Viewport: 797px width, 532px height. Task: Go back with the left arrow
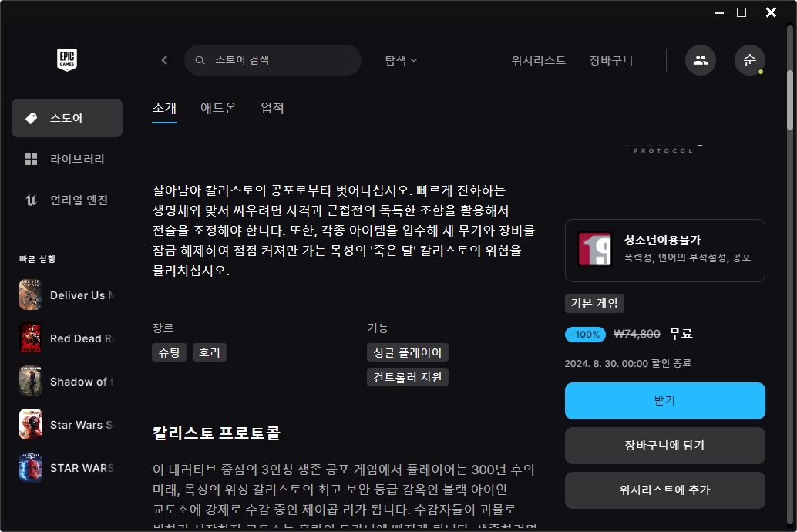pyautogui.click(x=164, y=60)
